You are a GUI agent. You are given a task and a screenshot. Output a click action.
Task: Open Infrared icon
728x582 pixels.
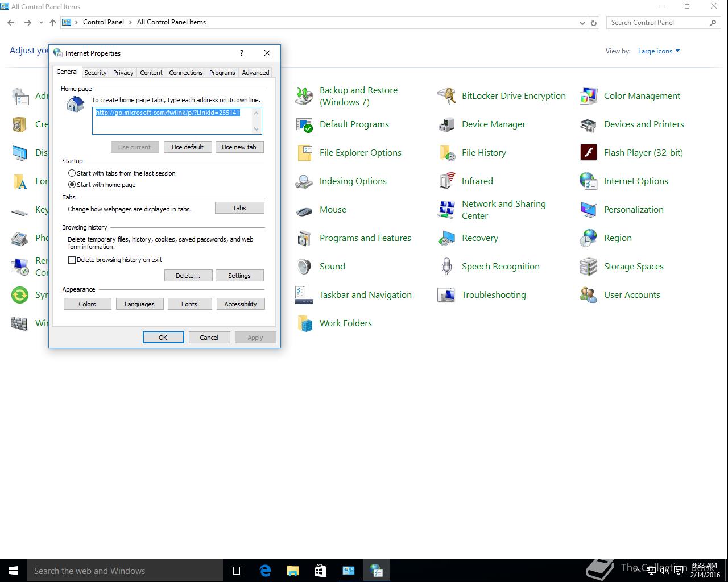(x=446, y=181)
